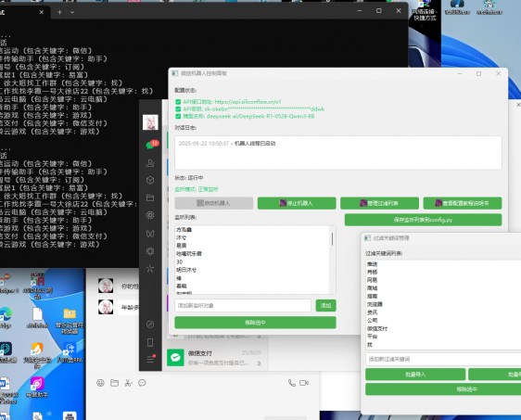Toggle the 模型名称 checkbox

(x=178, y=116)
